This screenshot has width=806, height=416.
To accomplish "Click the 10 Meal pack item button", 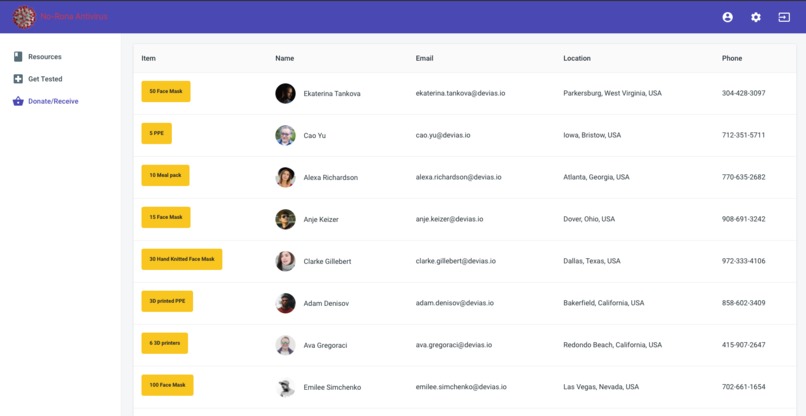I will tap(166, 175).
